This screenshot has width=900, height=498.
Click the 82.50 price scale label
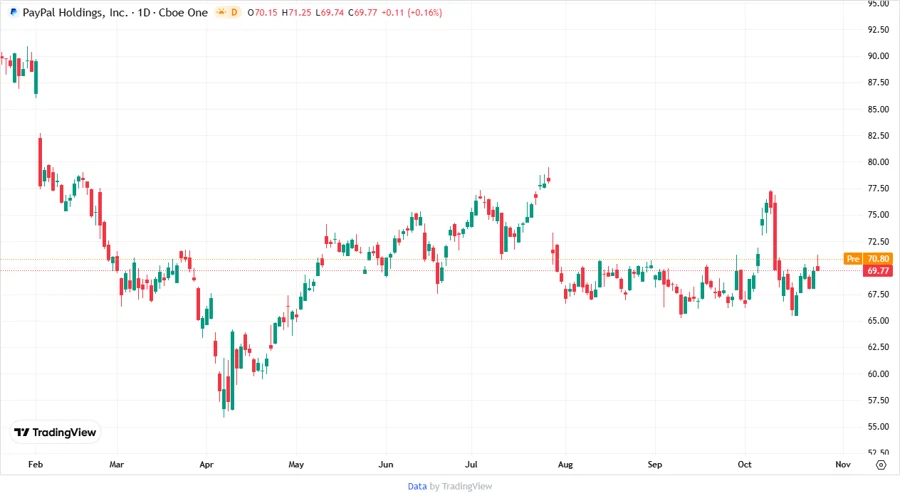point(878,135)
